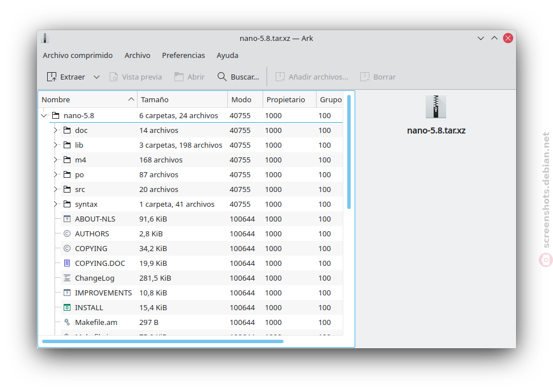The width and height of the screenshot is (553, 392).
Task: Expand the m4 folder
Action: [x=55, y=160]
